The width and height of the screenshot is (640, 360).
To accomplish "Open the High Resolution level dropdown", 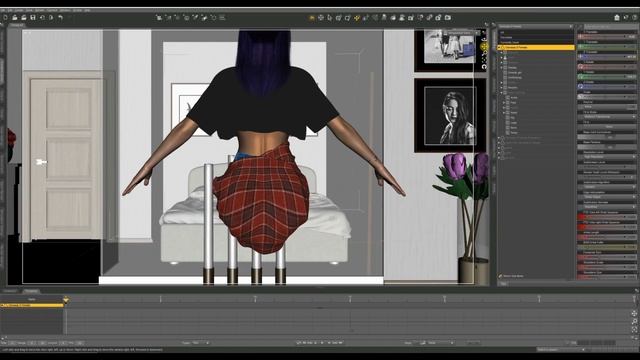I will (x=607, y=157).
